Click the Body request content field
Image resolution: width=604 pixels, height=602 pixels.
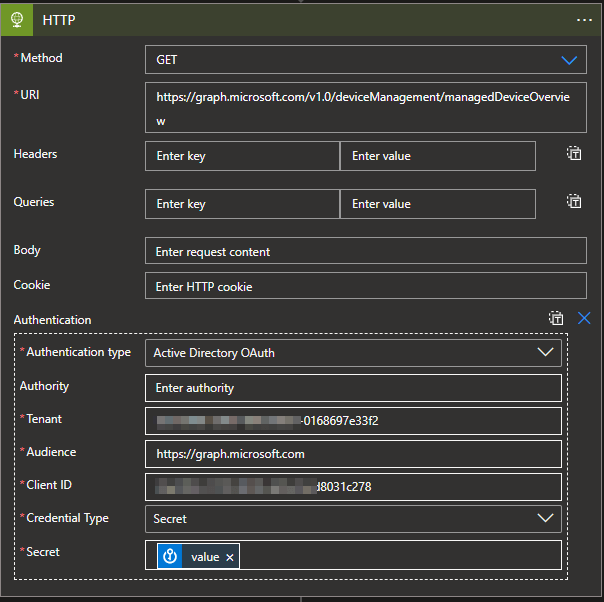pos(365,251)
